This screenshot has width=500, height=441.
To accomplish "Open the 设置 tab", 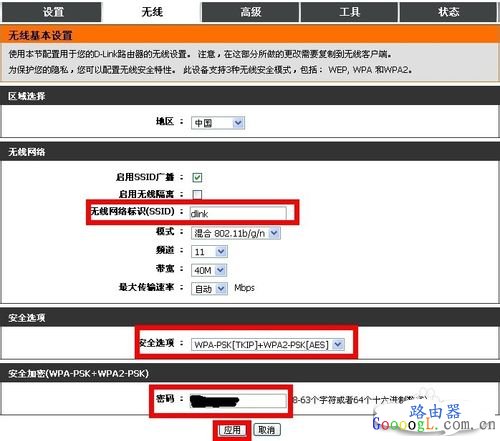I will 51,12.
